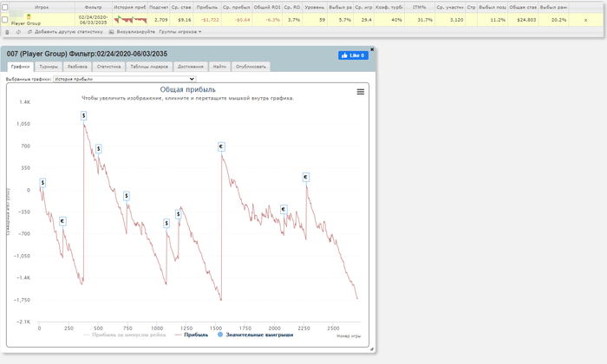This screenshot has height=364, width=607.
Task: Click the green player badge icon
Action: tap(29, 16)
